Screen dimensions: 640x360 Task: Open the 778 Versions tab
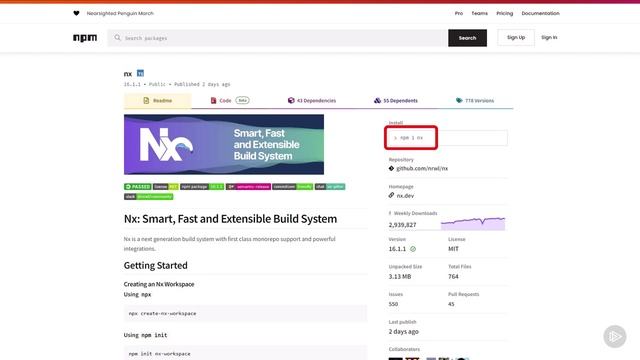pyautogui.click(x=475, y=100)
